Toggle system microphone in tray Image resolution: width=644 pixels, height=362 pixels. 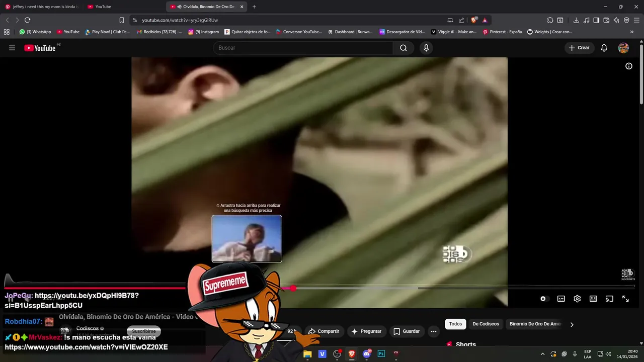[575, 354]
